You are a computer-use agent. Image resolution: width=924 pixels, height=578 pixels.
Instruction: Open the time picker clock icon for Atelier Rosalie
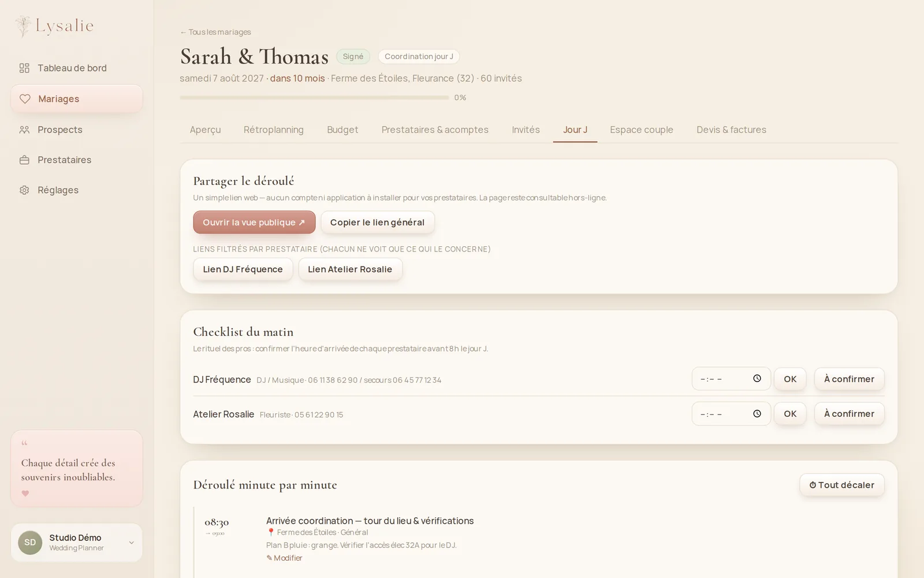point(757,414)
